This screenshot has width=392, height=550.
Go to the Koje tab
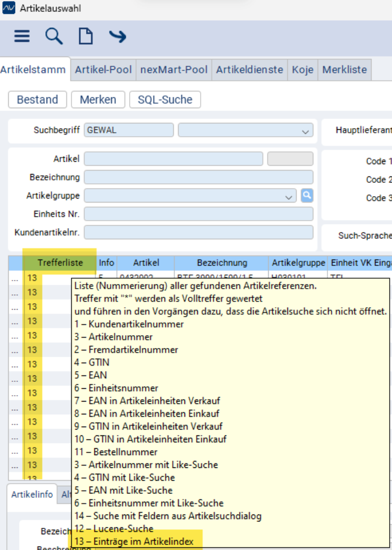tap(302, 70)
